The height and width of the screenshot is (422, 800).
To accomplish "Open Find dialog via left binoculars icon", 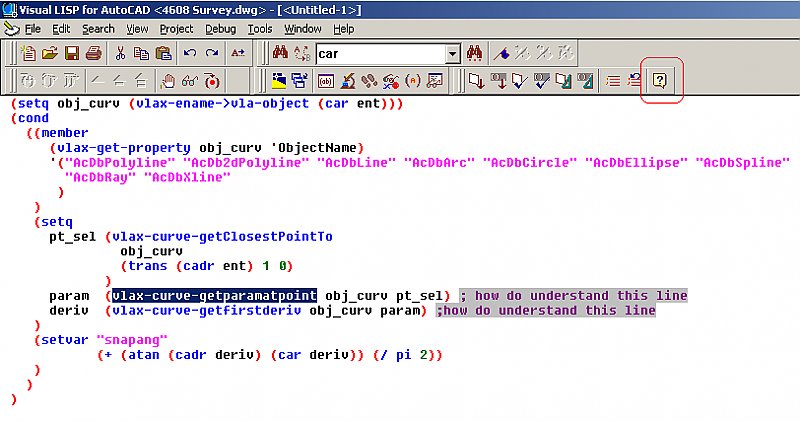I will pos(280,53).
